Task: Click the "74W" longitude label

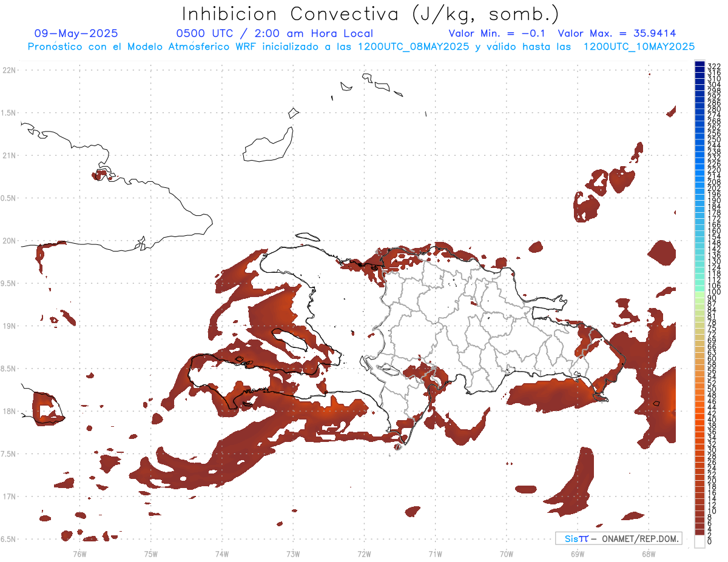Action: [x=222, y=554]
